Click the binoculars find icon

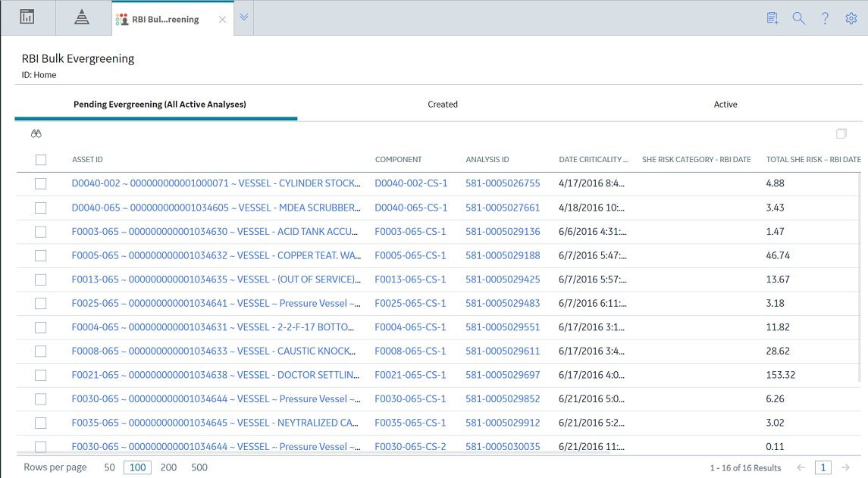(x=36, y=133)
